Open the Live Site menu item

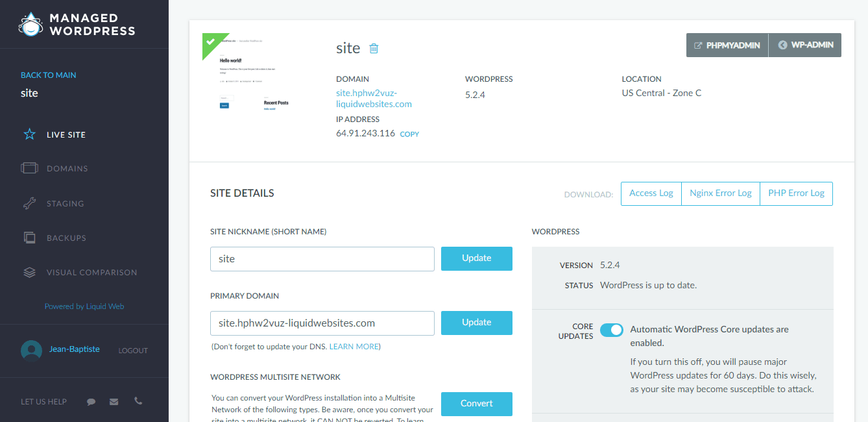click(66, 135)
